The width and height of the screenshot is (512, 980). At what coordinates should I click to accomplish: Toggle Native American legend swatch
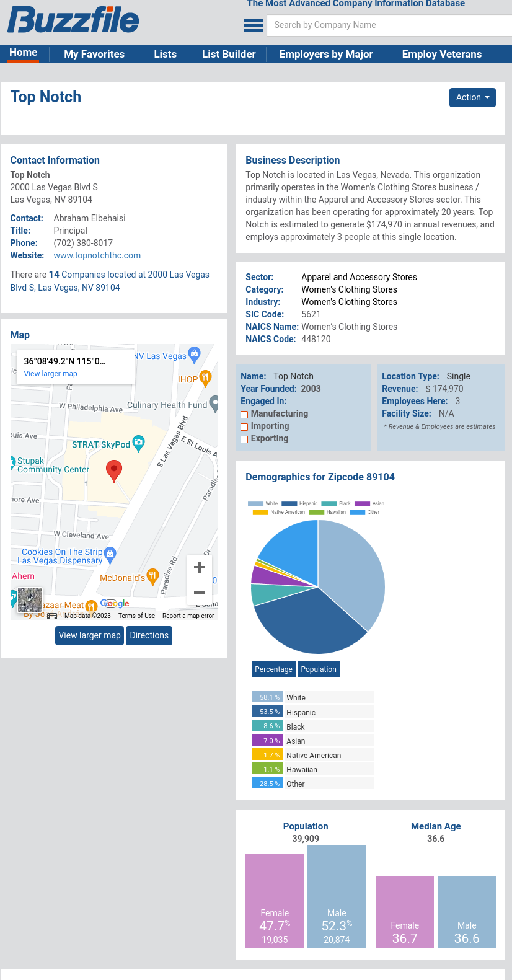pos(260,513)
